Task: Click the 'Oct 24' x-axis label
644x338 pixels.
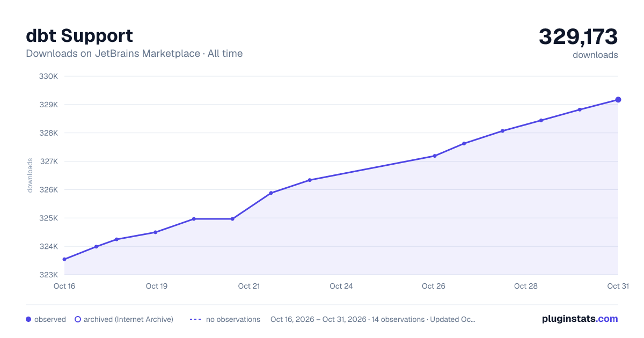Action: point(341,286)
